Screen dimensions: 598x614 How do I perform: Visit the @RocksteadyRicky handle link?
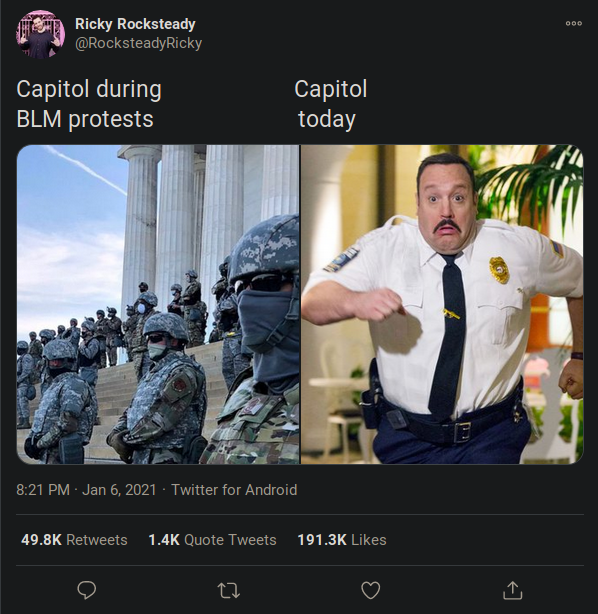click(x=138, y=43)
